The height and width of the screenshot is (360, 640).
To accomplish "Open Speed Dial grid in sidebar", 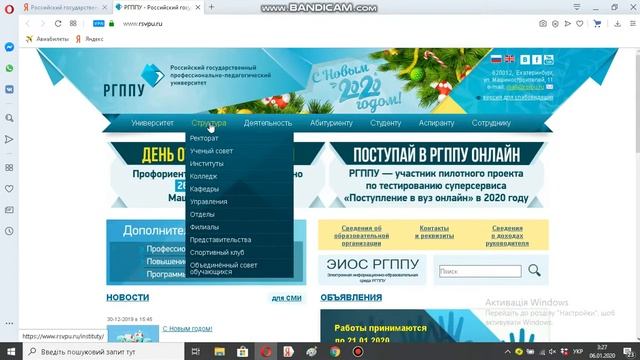I will click(x=9, y=168).
